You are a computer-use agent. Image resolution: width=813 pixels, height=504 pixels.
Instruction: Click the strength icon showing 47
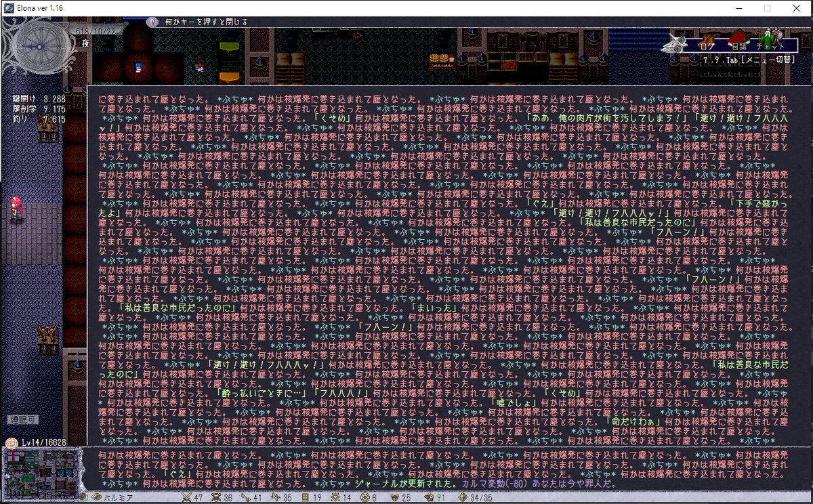tap(186, 498)
